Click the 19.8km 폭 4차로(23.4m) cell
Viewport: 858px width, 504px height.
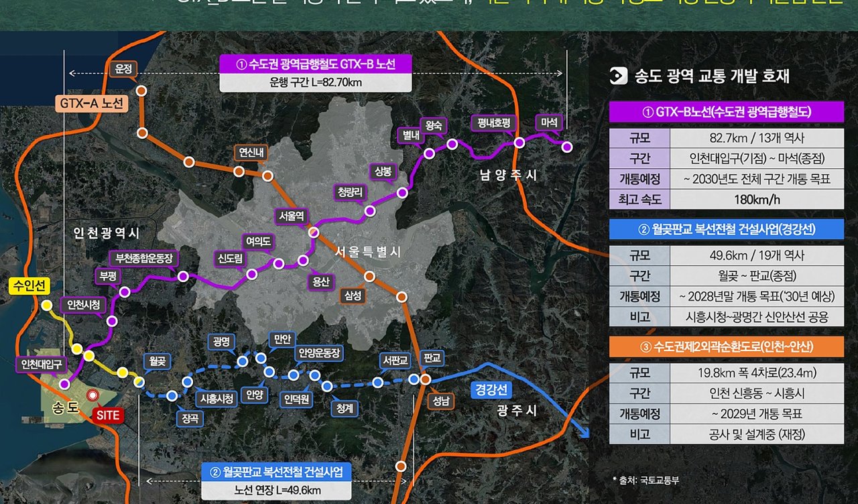[x=757, y=373]
